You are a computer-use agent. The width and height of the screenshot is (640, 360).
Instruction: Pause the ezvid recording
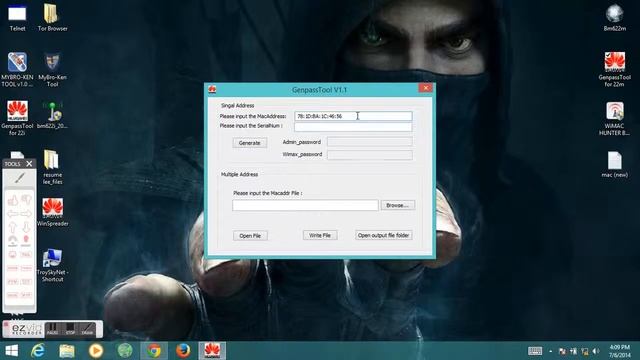pyautogui.click(x=53, y=329)
